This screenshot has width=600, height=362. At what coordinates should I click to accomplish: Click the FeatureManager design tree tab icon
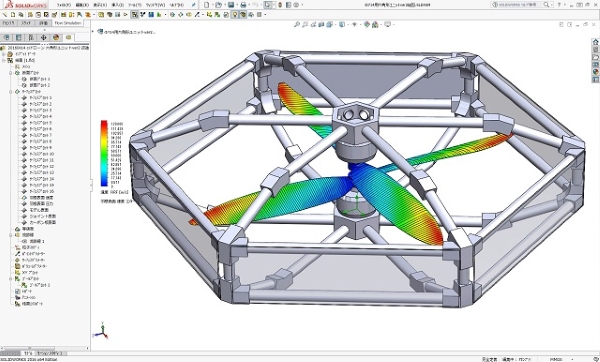coord(7,37)
